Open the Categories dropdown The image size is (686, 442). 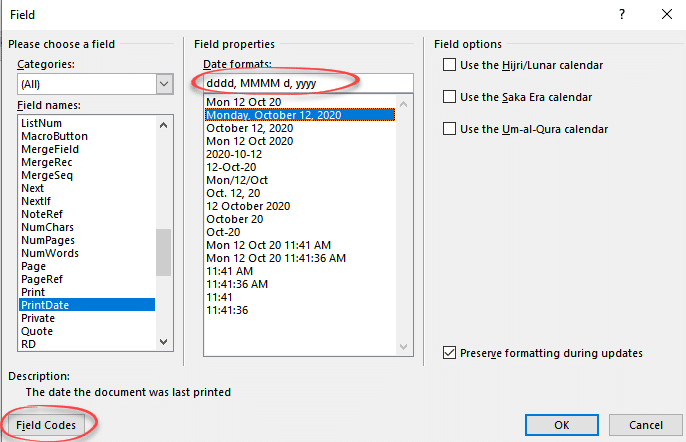point(165,85)
